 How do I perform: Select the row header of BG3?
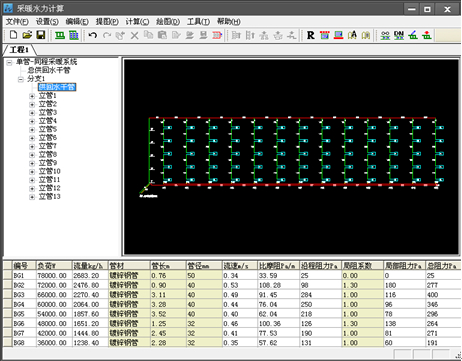(x=7, y=295)
